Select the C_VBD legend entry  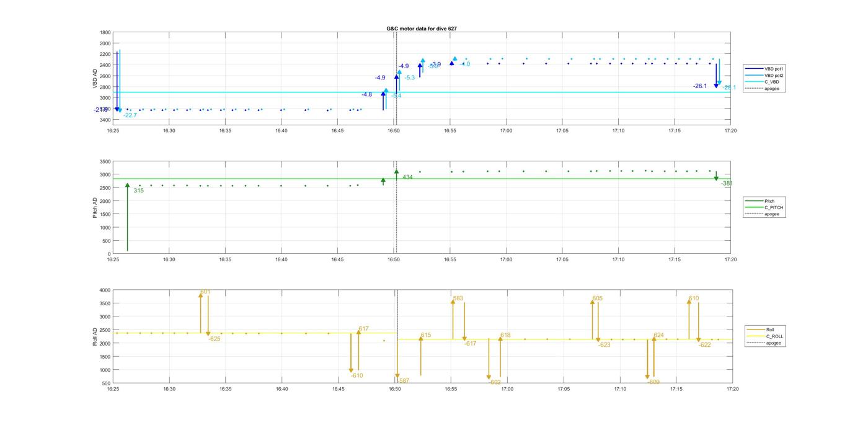click(x=765, y=82)
